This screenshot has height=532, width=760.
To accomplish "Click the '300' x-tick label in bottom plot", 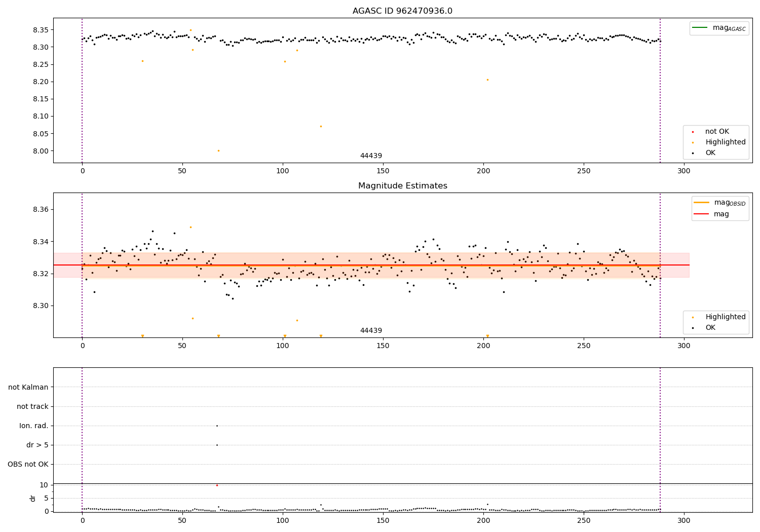I will click(684, 520).
